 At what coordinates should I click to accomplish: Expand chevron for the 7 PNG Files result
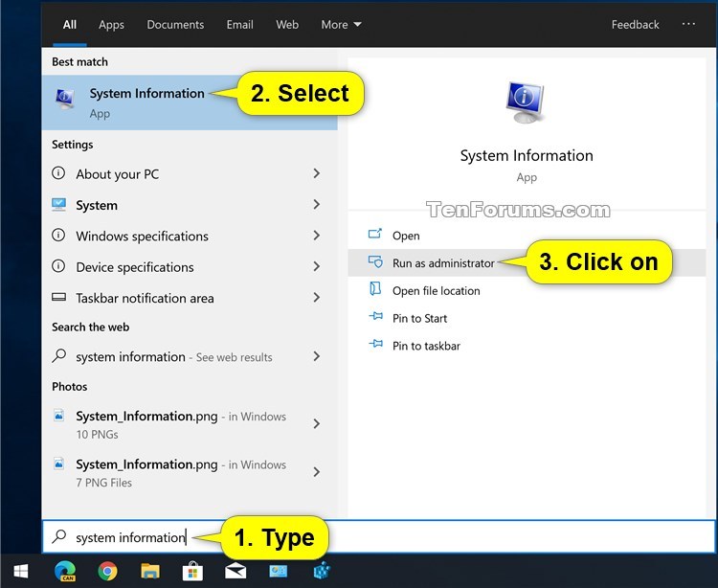coord(317,472)
